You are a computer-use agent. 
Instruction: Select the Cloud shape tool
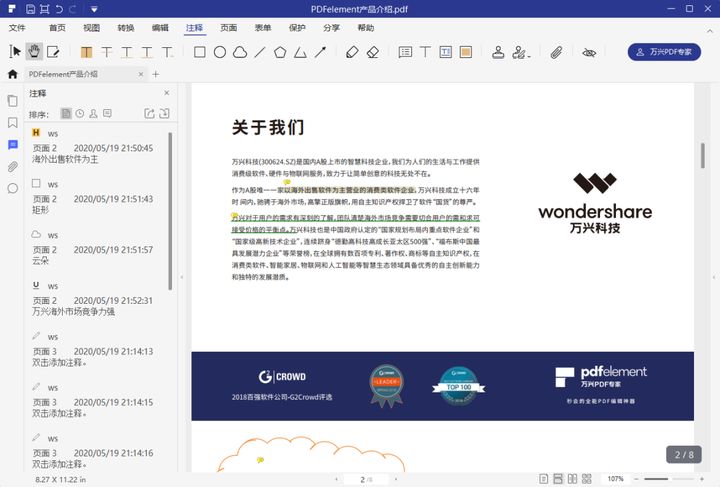coord(240,52)
